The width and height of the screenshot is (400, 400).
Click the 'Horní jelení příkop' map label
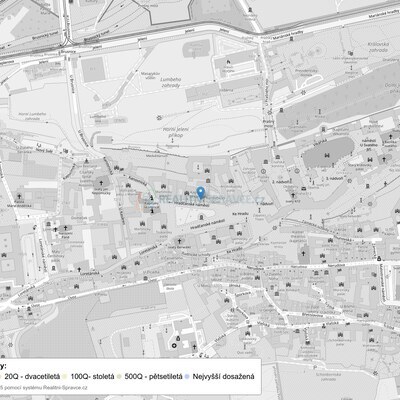tap(175, 132)
